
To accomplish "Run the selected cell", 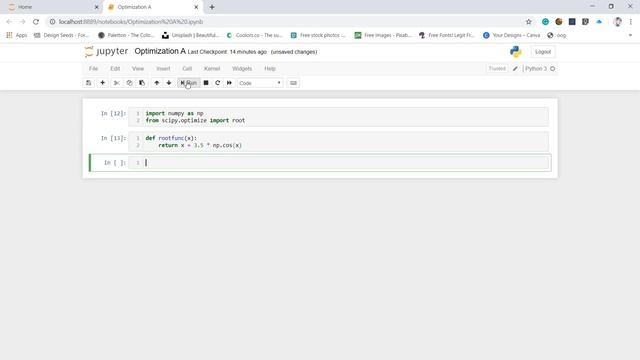I will (x=189, y=83).
